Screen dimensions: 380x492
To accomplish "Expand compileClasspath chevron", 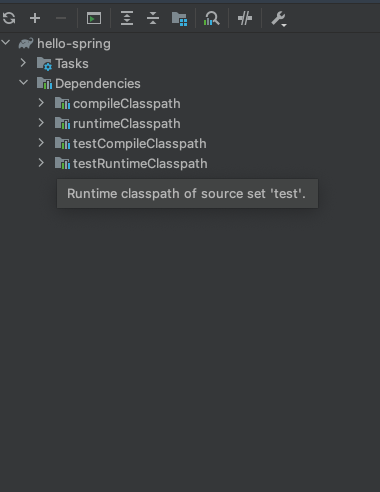I will 41,103.
